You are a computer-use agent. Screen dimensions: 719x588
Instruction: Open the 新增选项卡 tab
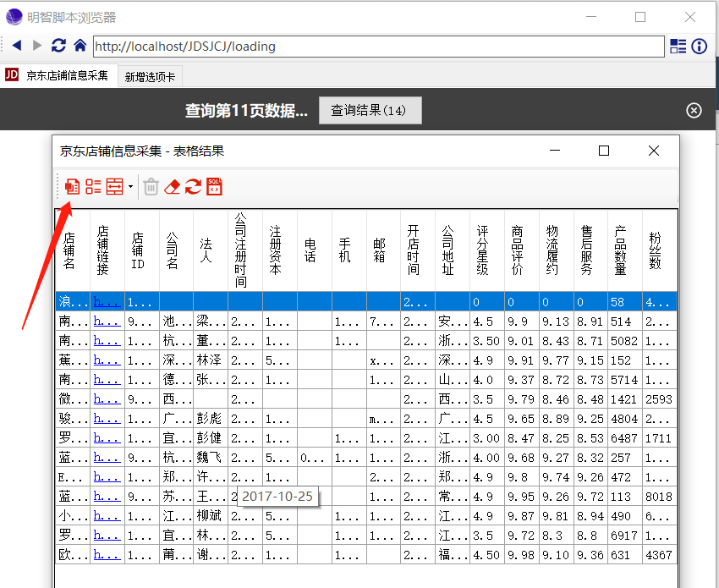pyautogui.click(x=150, y=77)
